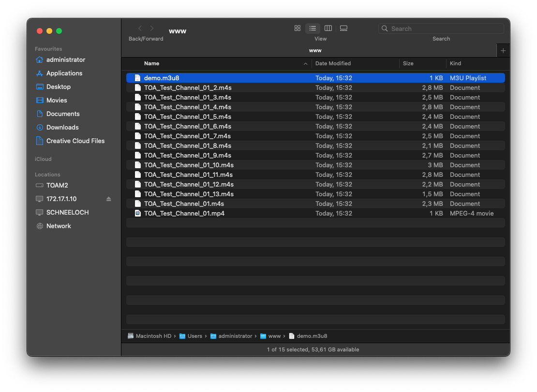Select the www tab
Screen dimensions: 537x392
[315, 51]
